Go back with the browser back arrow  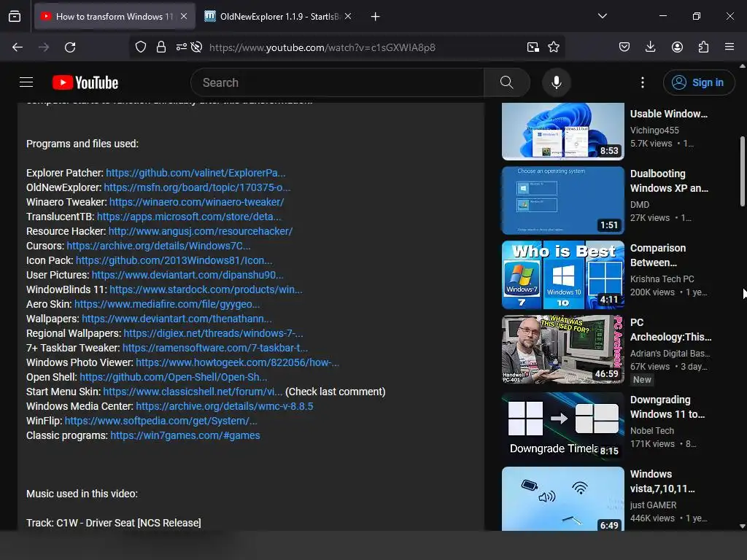click(18, 47)
